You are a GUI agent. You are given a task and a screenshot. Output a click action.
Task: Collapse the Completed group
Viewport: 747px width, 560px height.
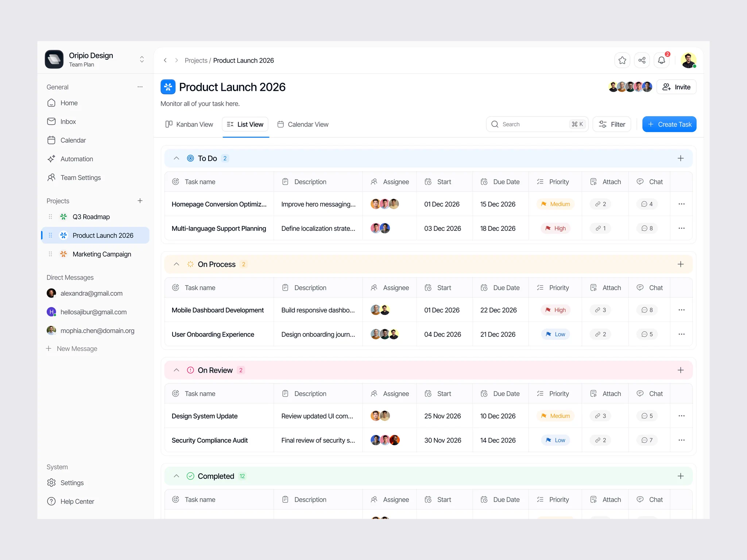(177, 476)
